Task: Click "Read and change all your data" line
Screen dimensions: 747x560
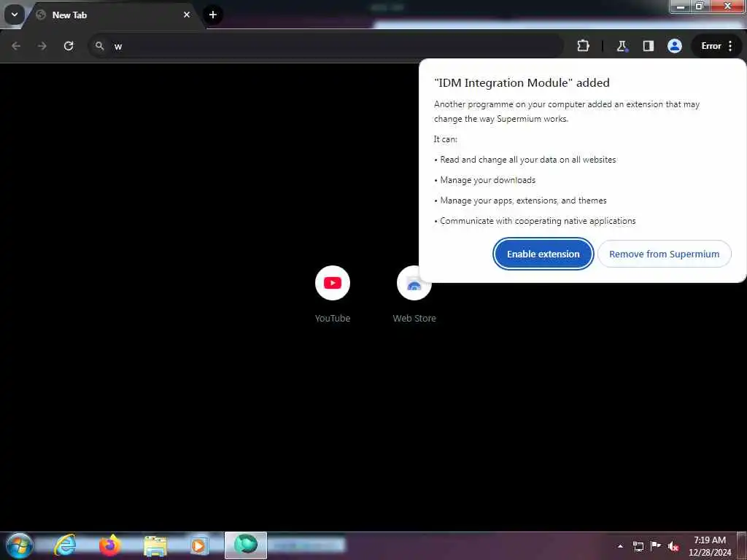Action: click(528, 160)
